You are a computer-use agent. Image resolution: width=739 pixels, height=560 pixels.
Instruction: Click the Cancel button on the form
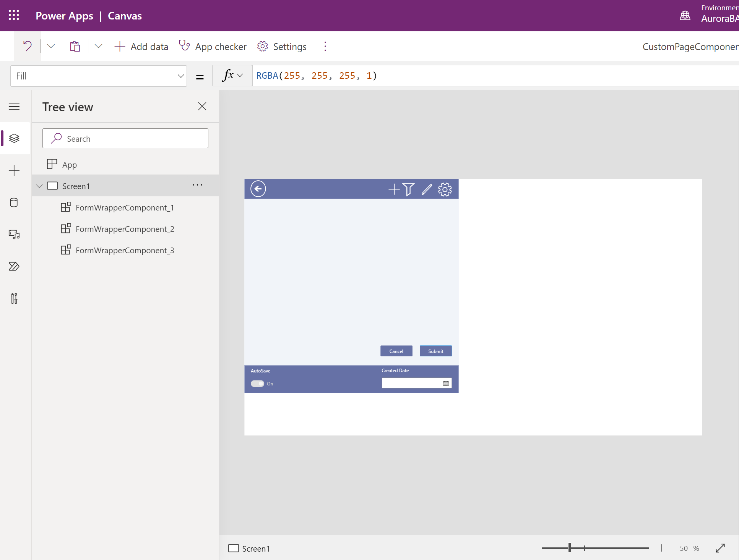[x=396, y=351]
